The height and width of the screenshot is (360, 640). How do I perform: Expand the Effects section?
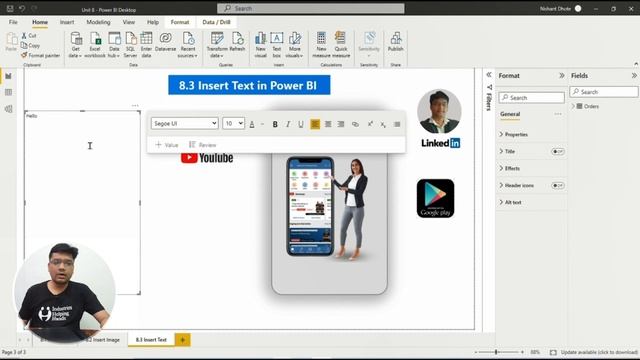[x=509, y=168]
